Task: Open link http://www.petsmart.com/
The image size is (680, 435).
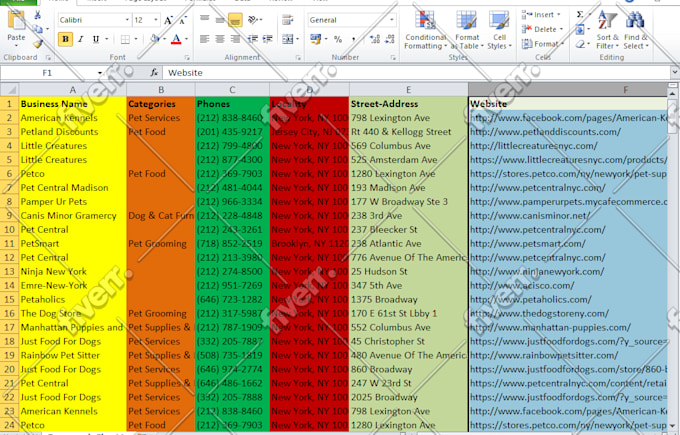Action: pyautogui.click(x=528, y=243)
